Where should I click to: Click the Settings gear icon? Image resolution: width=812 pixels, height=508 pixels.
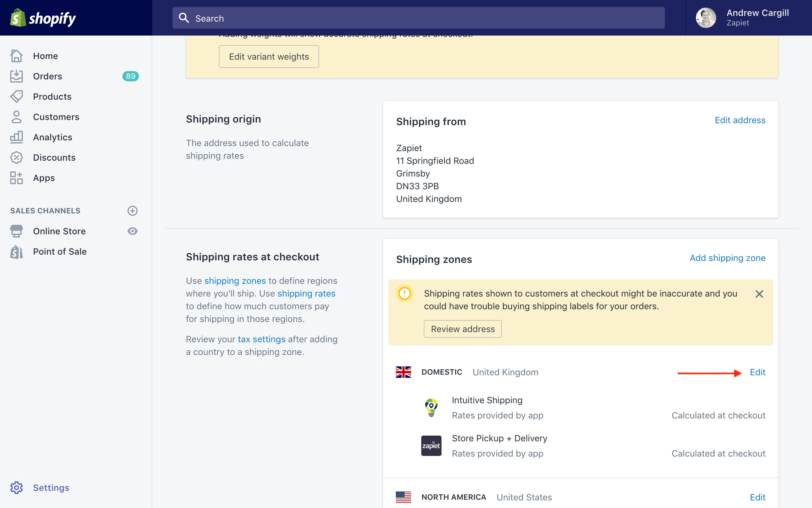click(x=16, y=487)
